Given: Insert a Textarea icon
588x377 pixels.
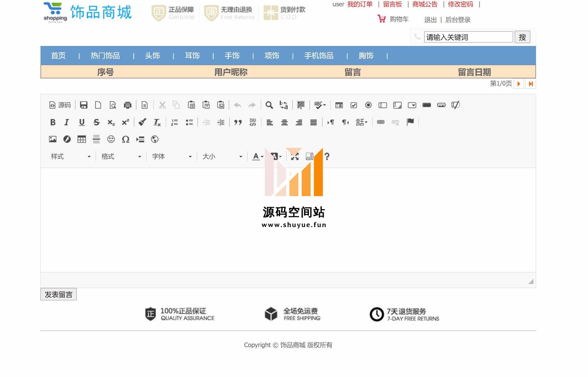Looking at the screenshot, I should pos(398,105).
